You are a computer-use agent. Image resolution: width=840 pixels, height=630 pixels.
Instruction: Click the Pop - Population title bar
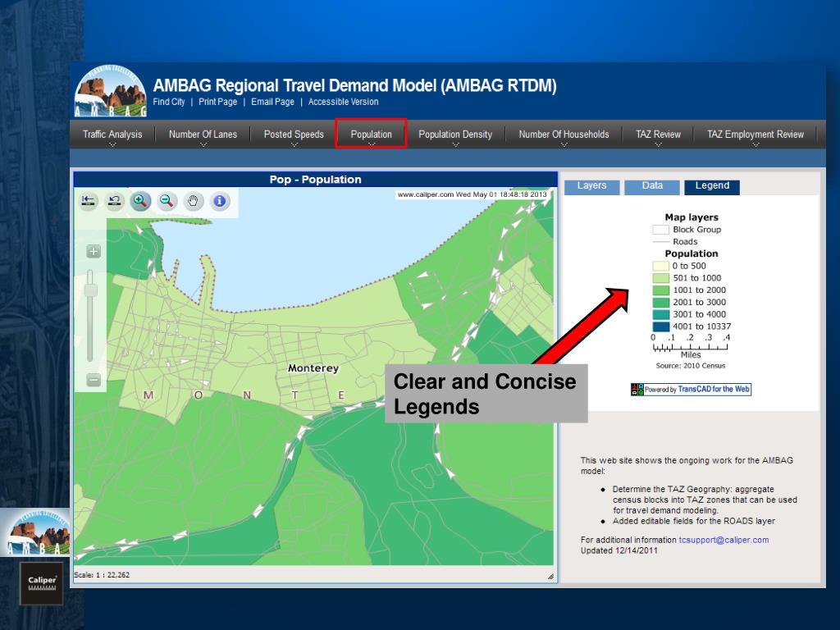[x=316, y=180]
